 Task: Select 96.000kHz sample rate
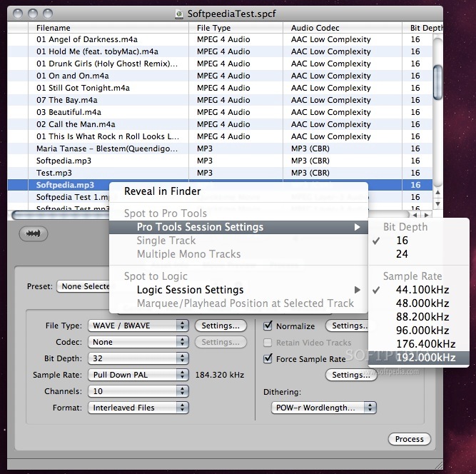[x=419, y=331]
